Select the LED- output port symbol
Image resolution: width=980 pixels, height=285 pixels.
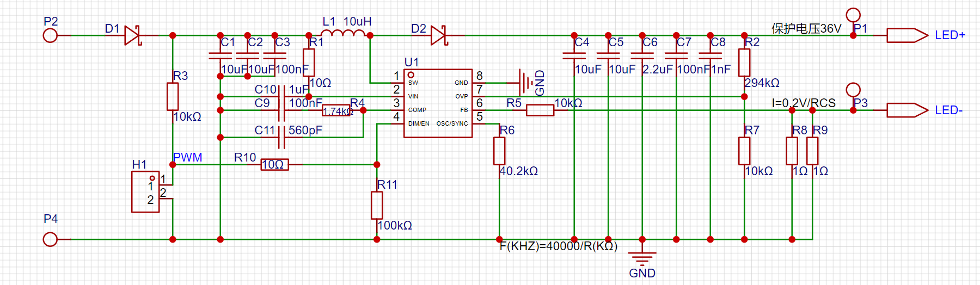click(907, 110)
